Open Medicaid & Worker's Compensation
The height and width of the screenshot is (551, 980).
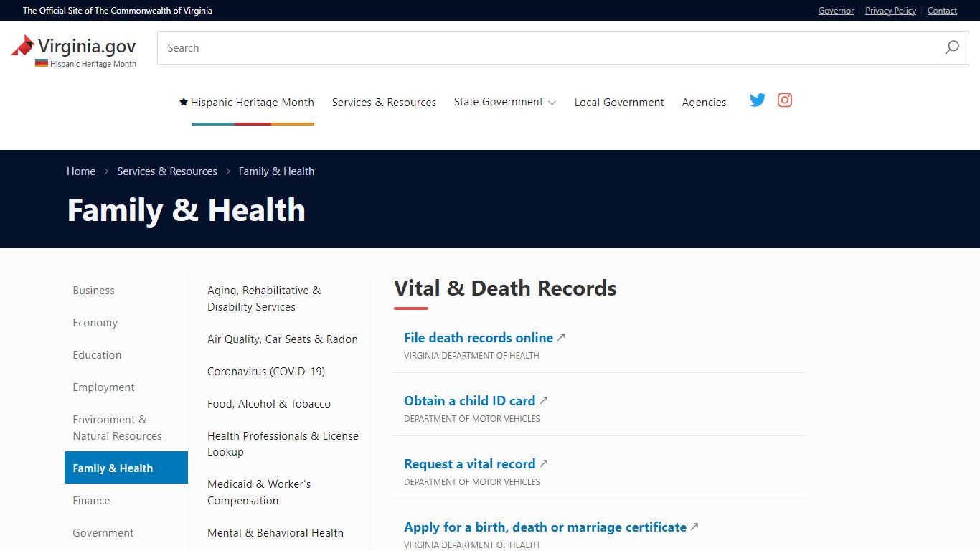point(259,492)
